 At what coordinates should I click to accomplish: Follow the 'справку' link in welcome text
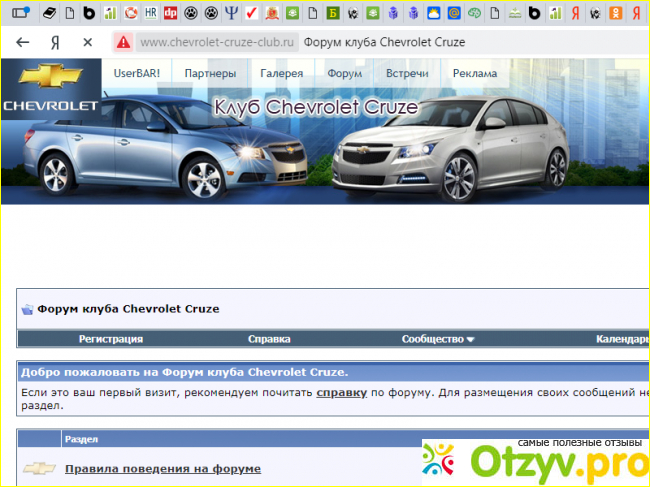tap(341, 394)
